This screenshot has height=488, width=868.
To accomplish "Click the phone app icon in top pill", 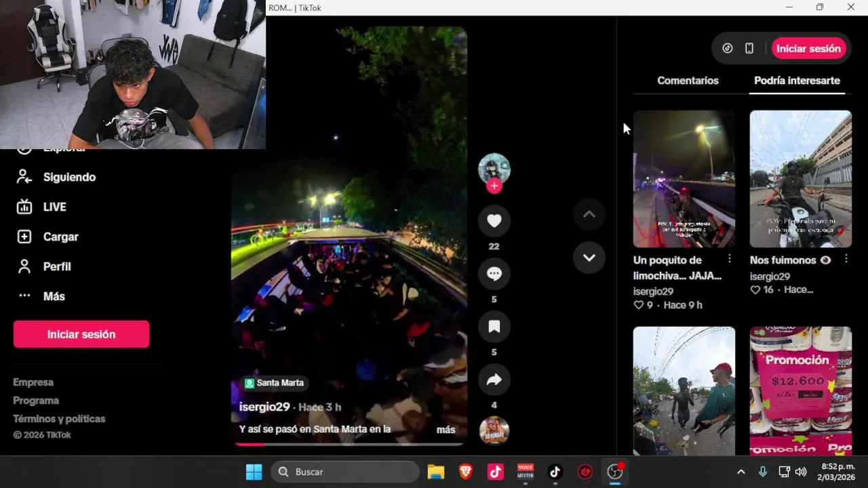I will [749, 48].
